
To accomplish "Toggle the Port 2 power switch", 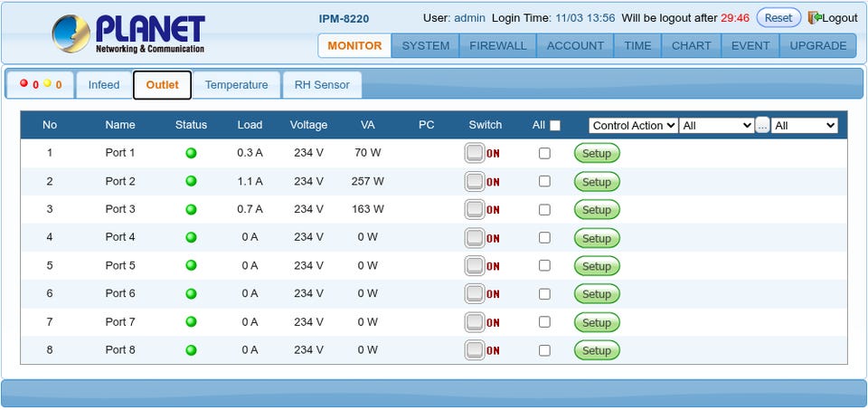I will [475, 182].
